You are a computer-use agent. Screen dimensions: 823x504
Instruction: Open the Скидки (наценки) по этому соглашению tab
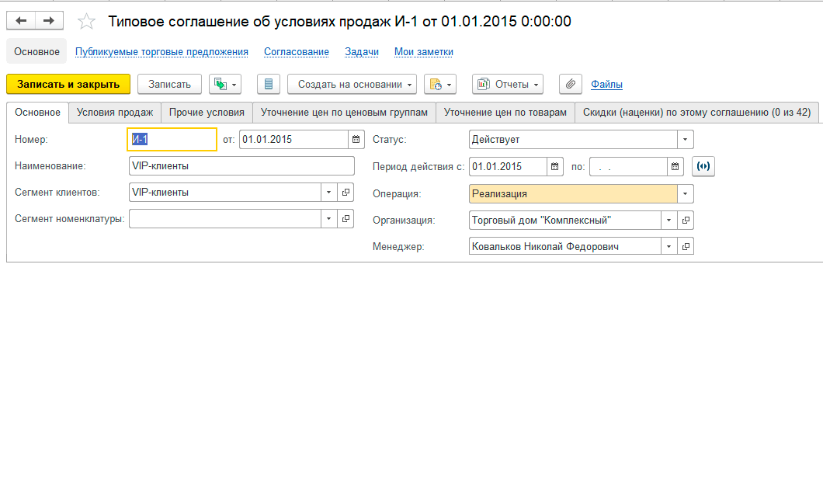(x=697, y=113)
